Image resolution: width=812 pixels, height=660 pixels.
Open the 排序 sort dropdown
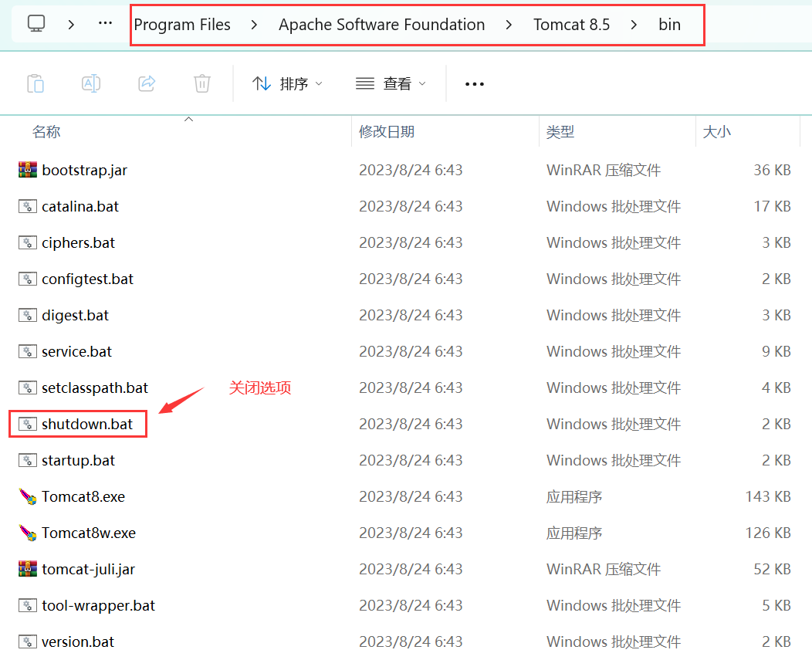287,83
